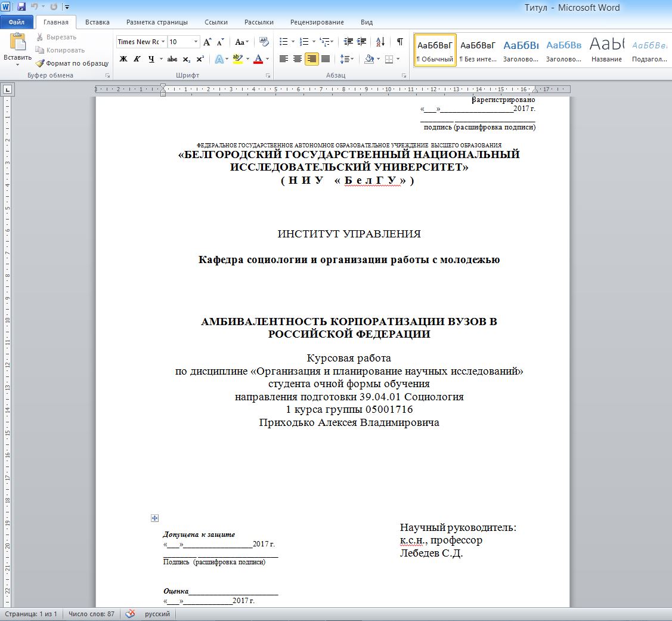The image size is (672, 621).
Task: Click the numbered list icon
Action: click(304, 42)
